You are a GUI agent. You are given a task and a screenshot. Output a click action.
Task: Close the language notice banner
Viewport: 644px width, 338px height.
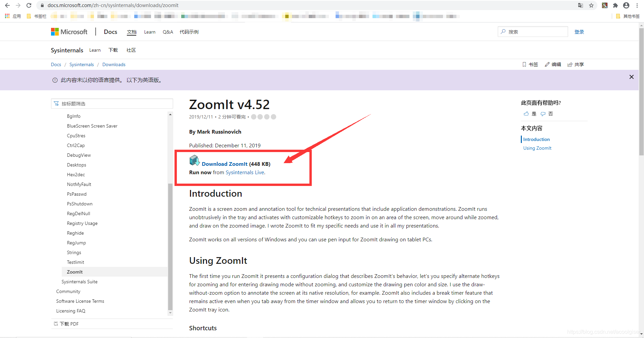coord(632,77)
